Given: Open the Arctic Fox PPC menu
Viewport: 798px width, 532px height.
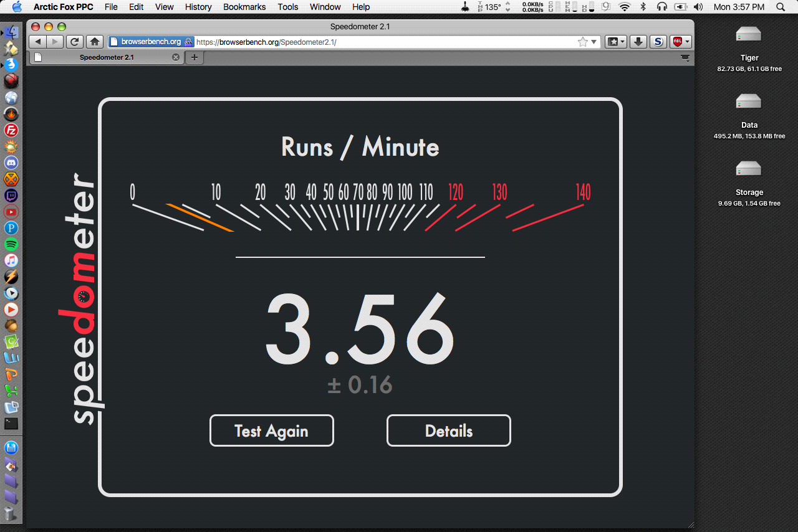Looking at the screenshot, I should [63, 7].
